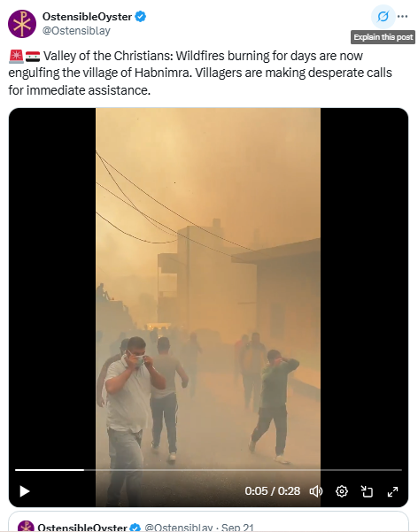Open the quoted post avatar
Viewport: 418px width, 532px height.
click(26, 526)
